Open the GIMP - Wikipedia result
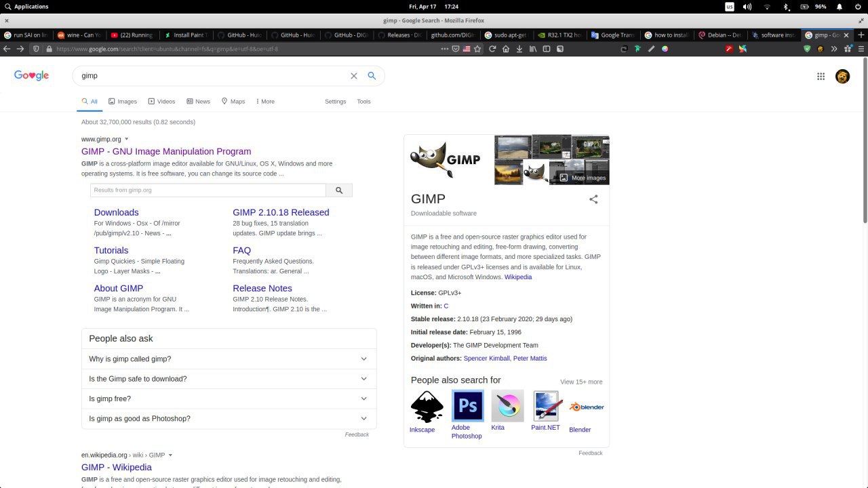 pyautogui.click(x=117, y=467)
